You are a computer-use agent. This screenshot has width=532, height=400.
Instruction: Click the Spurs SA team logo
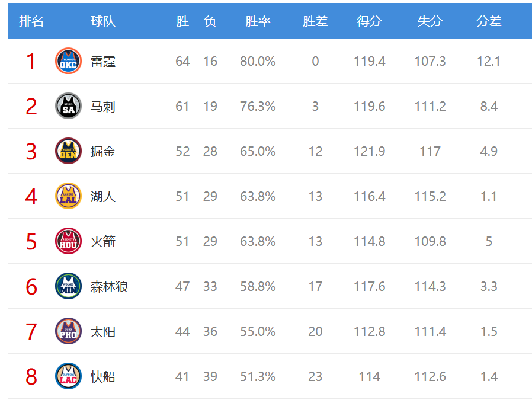tap(68, 106)
